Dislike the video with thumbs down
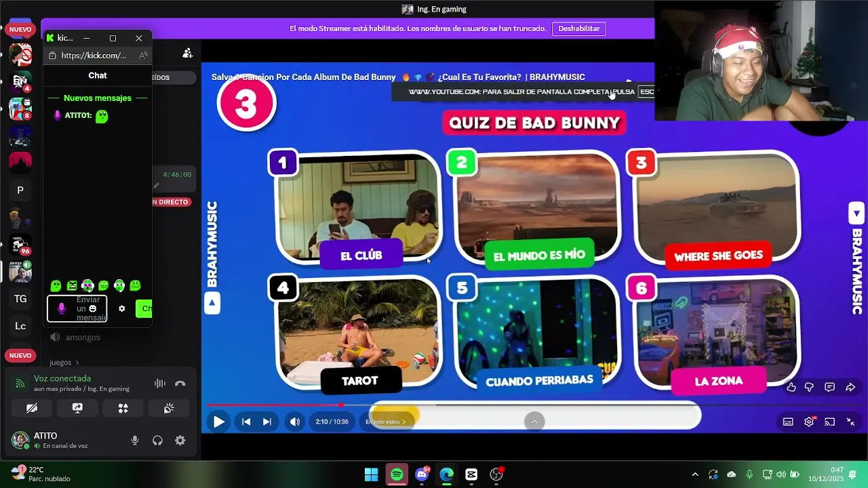 click(x=809, y=387)
